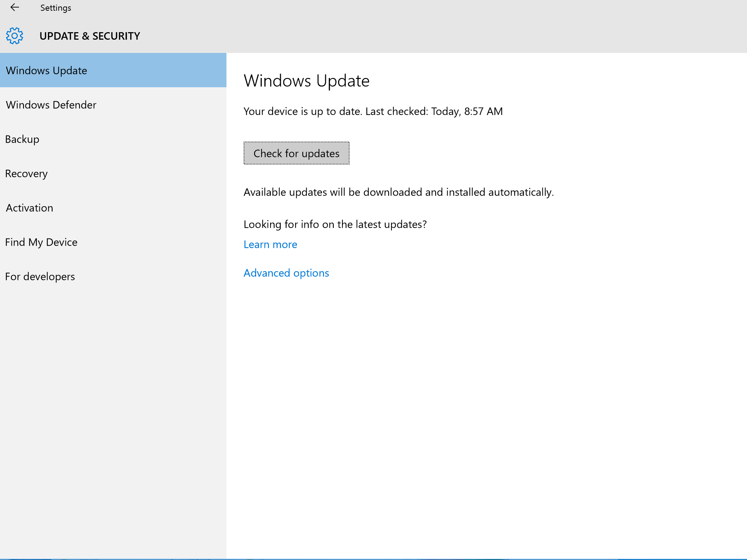Toggle automatic update installation setting

[287, 272]
